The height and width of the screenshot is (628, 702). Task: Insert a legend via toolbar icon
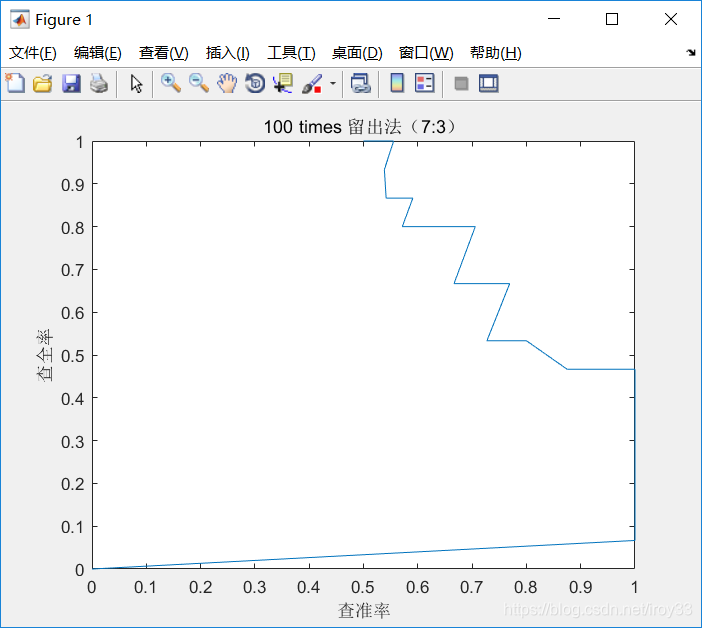424,84
